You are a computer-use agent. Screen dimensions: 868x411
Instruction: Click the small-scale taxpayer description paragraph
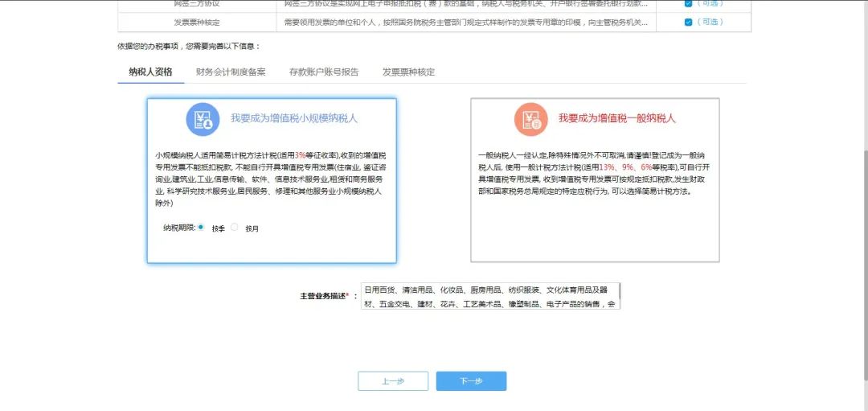pyautogui.click(x=272, y=179)
